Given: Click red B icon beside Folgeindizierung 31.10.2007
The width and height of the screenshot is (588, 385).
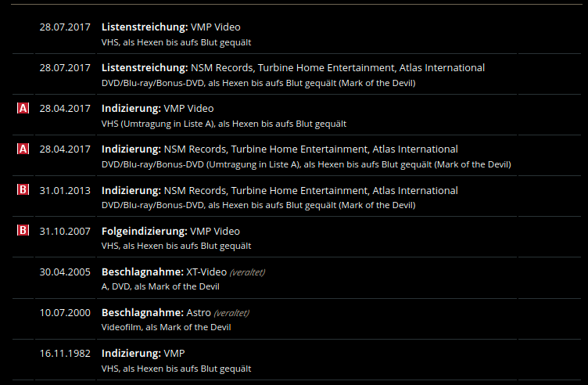Looking at the screenshot, I should tap(23, 230).
